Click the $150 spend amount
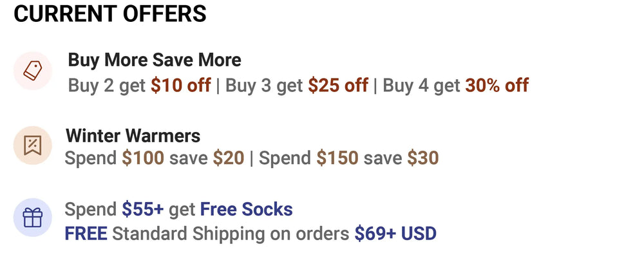 (x=337, y=158)
